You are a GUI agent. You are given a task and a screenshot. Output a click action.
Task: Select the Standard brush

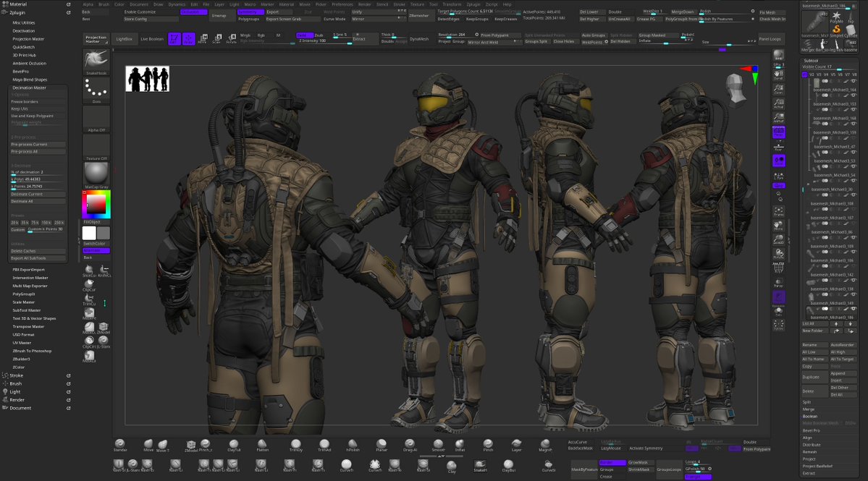120,445
